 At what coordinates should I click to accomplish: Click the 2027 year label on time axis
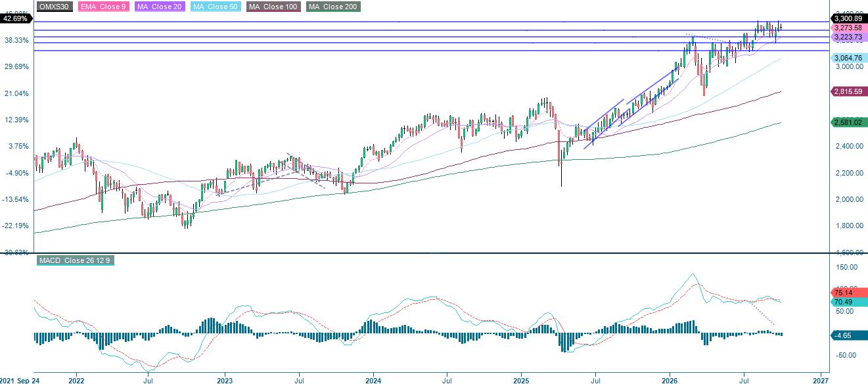click(819, 380)
